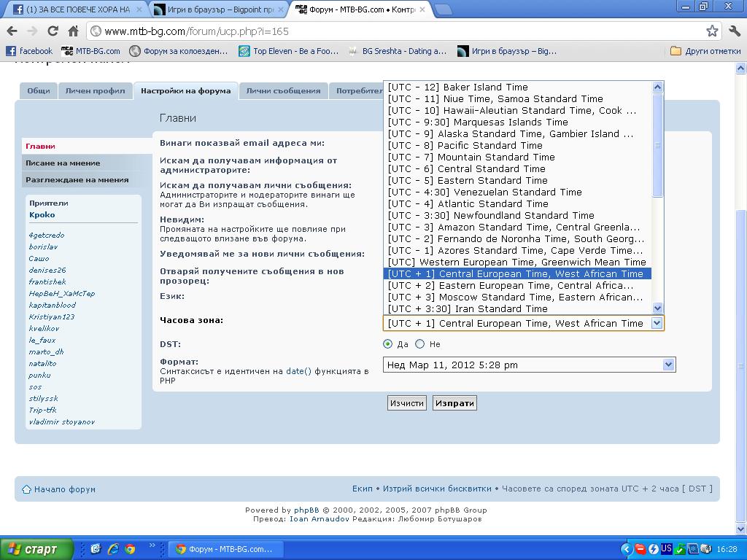
Task: Switch to the 'Личен профил' tab
Action: click(x=95, y=91)
